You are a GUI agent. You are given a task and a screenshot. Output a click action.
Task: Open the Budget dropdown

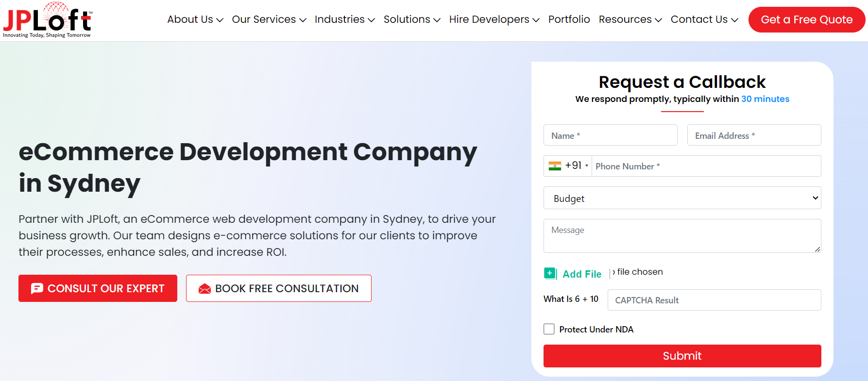point(682,198)
